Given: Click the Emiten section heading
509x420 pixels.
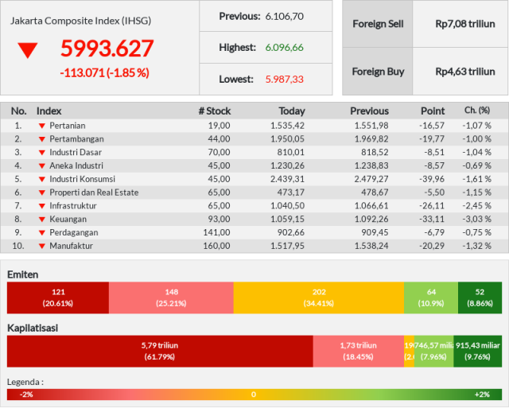Looking at the screenshot, I should (23, 274).
